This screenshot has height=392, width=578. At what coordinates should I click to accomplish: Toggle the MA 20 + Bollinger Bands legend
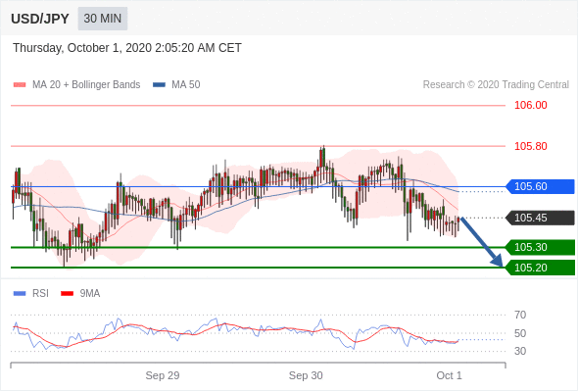click(x=76, y=84)
